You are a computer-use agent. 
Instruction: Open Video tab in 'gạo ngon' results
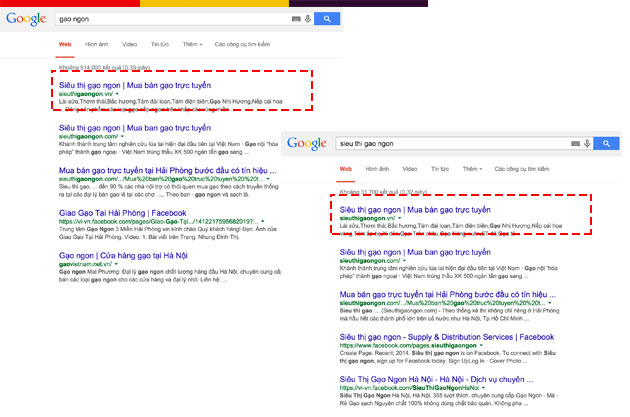point(129,44)
